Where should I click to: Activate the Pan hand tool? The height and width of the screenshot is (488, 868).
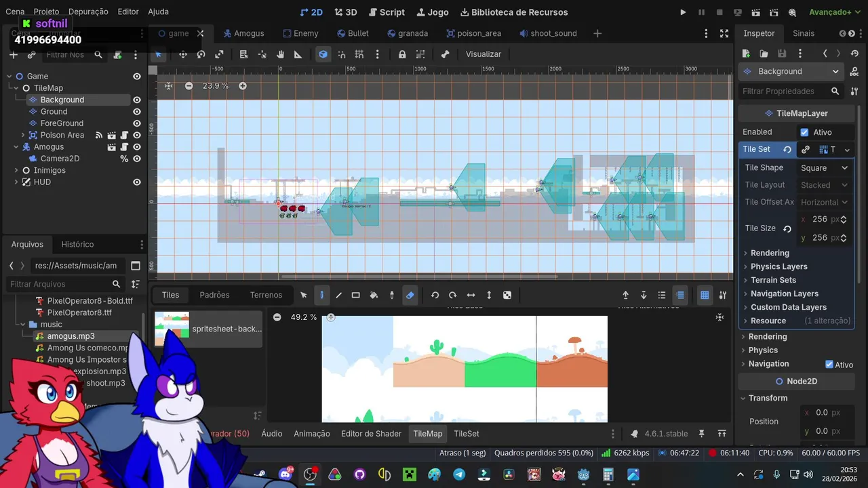click(x=280, y=54)
